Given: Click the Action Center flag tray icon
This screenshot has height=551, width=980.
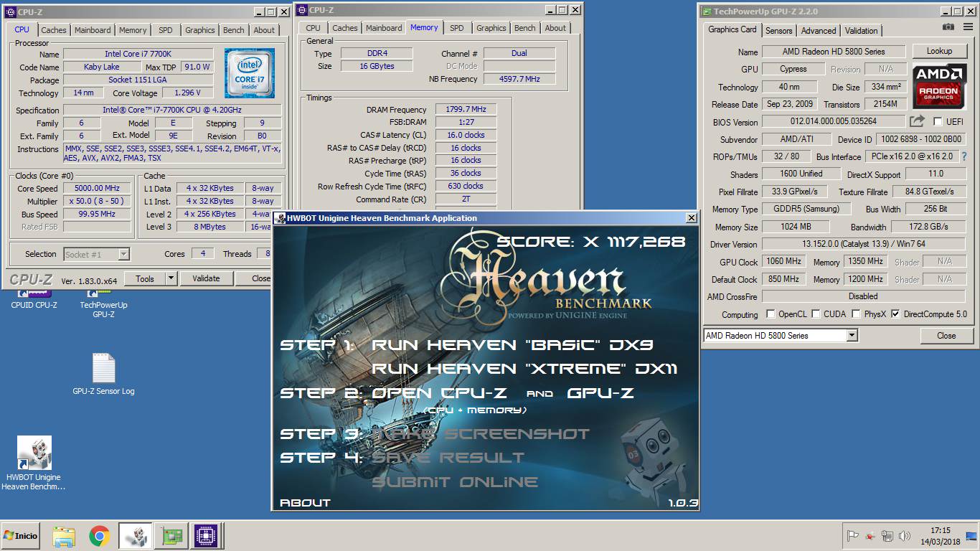Looking at the screenshot, I should 853,536.
